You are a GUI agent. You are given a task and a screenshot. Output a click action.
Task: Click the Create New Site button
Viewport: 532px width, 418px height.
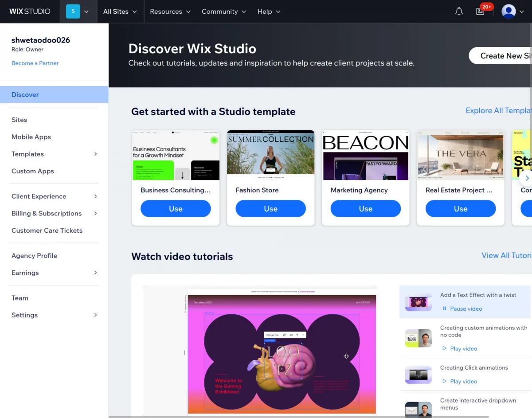pyautogui.click(x=501, y=55)
